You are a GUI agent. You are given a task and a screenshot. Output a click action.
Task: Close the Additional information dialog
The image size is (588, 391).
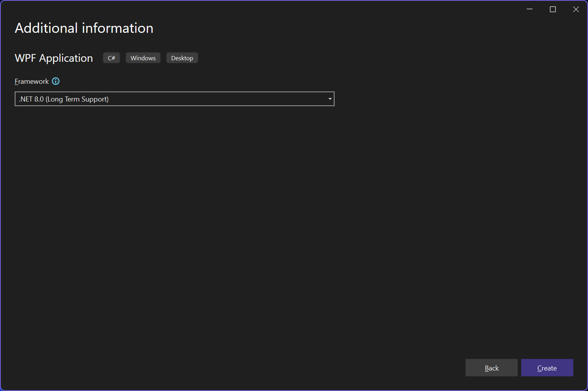coord(576,9)
